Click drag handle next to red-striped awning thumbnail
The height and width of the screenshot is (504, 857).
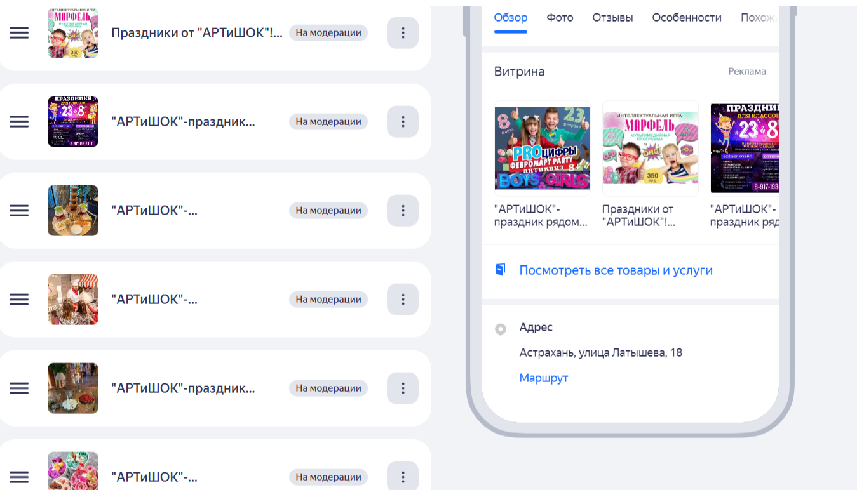(x=19, y=300)
